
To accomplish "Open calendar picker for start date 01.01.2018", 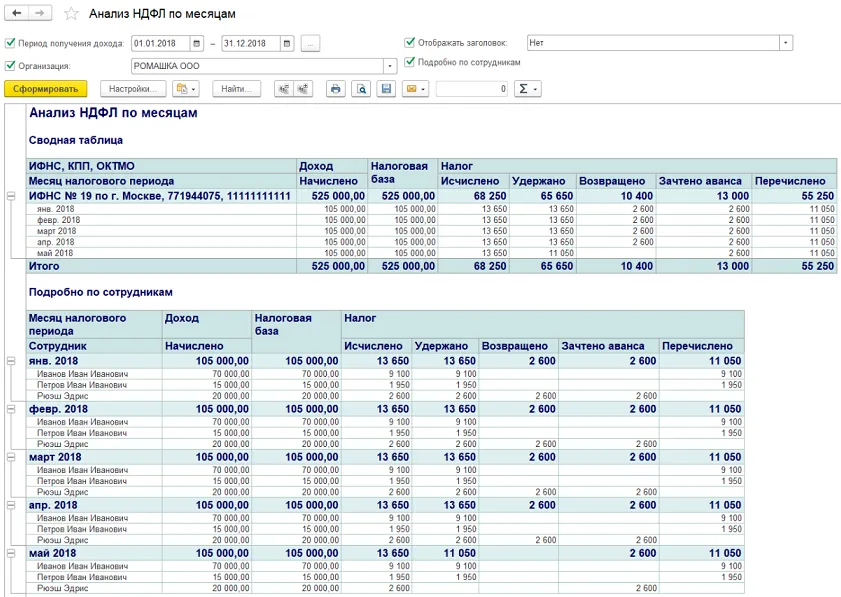I will (197, 43).
